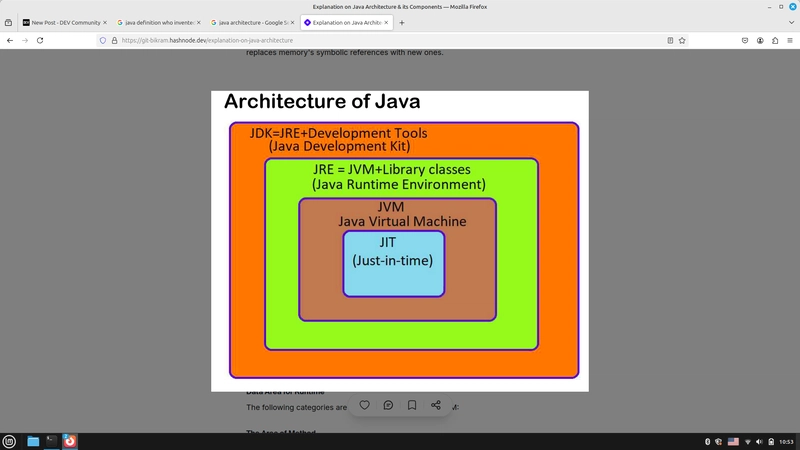The width and height of the screenshot is (800, 450).
Task: Go forward to the next page
Action: (x=25, y=40)
